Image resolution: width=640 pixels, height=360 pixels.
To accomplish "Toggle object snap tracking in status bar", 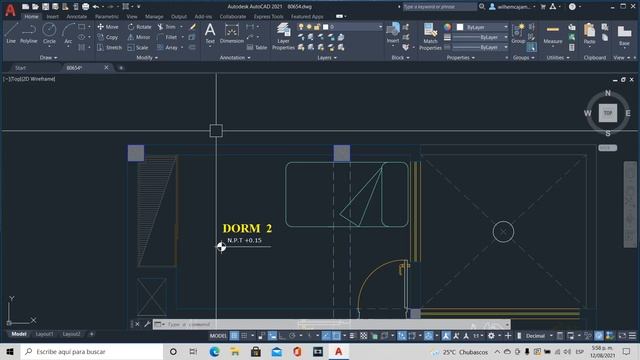I will pos(326,336).
